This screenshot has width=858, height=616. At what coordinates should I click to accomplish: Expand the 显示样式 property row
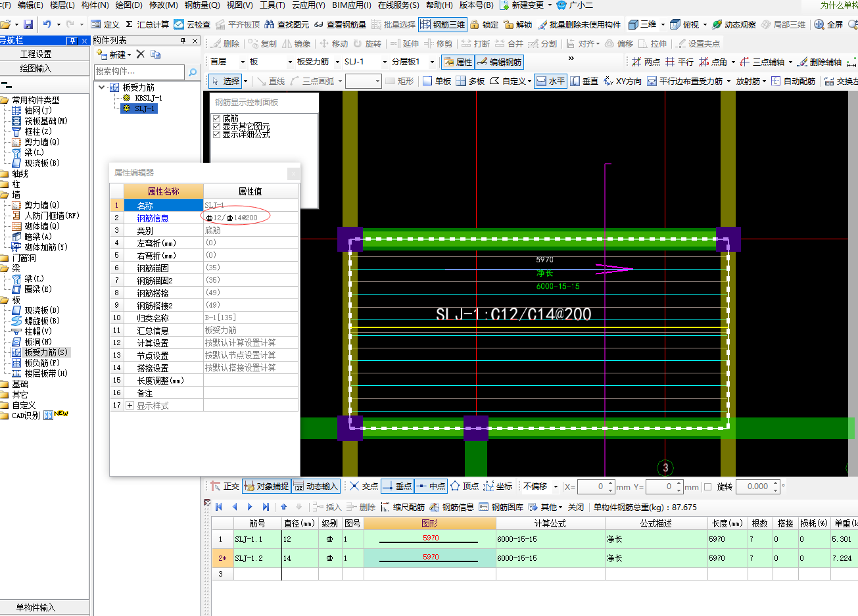pyautogui.click(x=130, y=406)
